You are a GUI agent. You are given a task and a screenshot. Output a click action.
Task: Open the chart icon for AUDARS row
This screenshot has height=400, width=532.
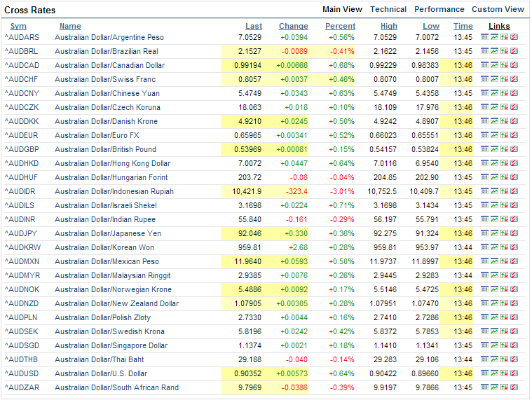pos(494,37)
